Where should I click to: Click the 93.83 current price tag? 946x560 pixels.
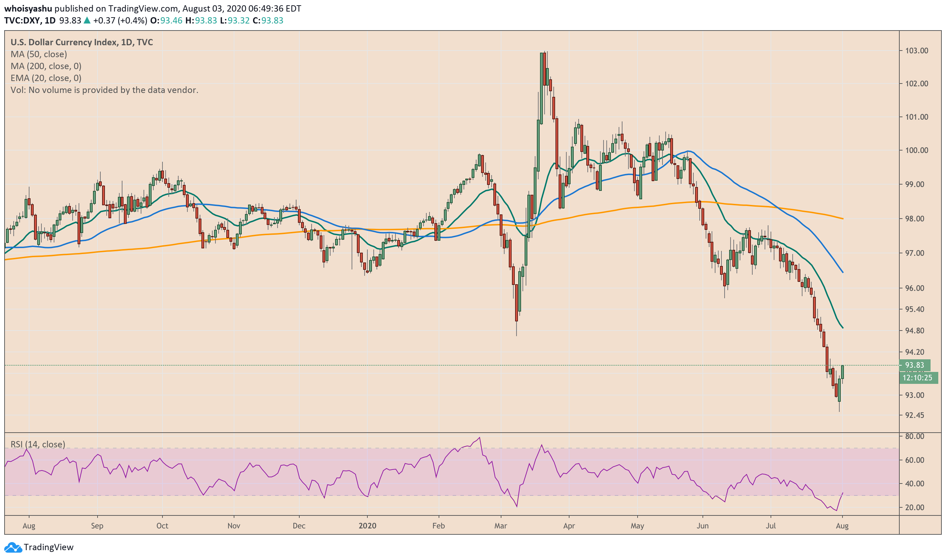point(915,365)
